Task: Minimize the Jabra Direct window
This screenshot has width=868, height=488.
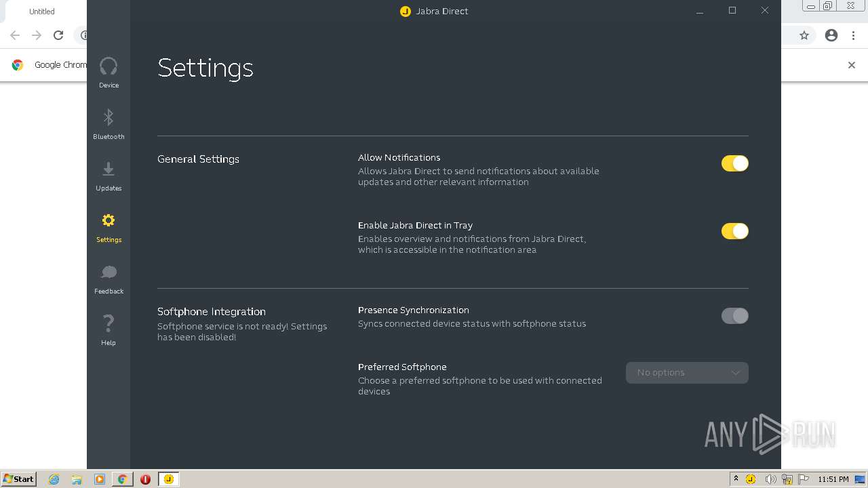Action: [700, 11]
